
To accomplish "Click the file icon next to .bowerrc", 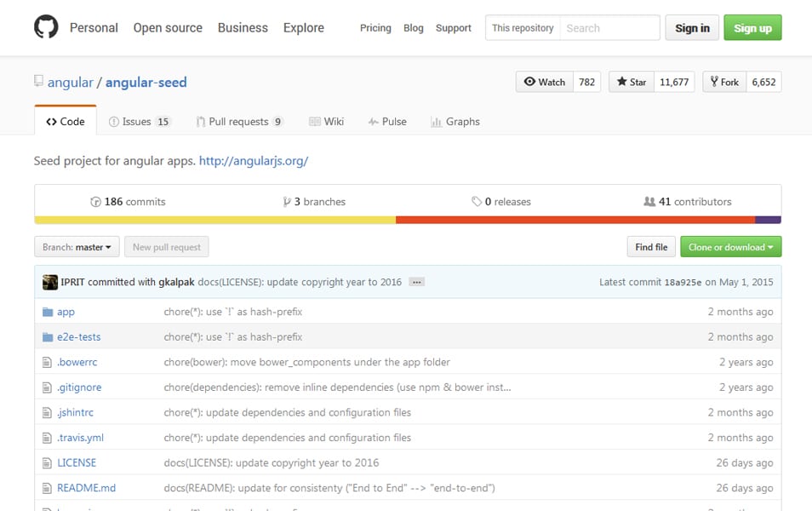I will pyautogui.click(x=47, y=362).
